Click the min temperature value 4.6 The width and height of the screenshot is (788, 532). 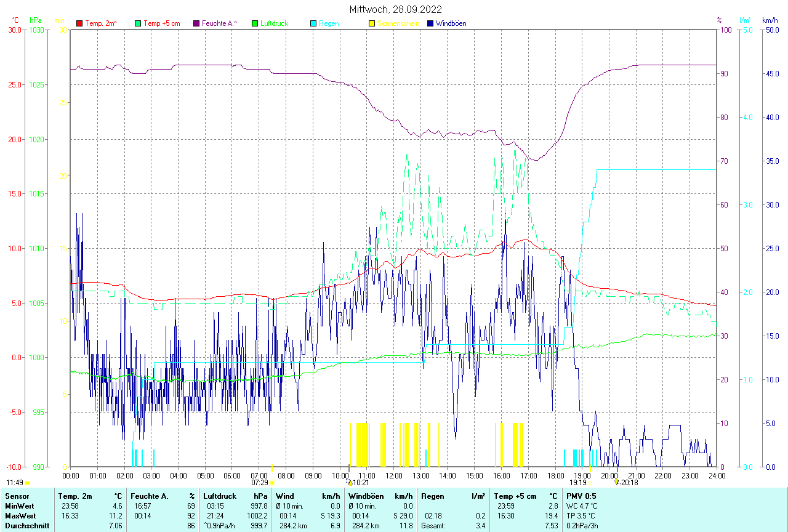click(118, 506)
